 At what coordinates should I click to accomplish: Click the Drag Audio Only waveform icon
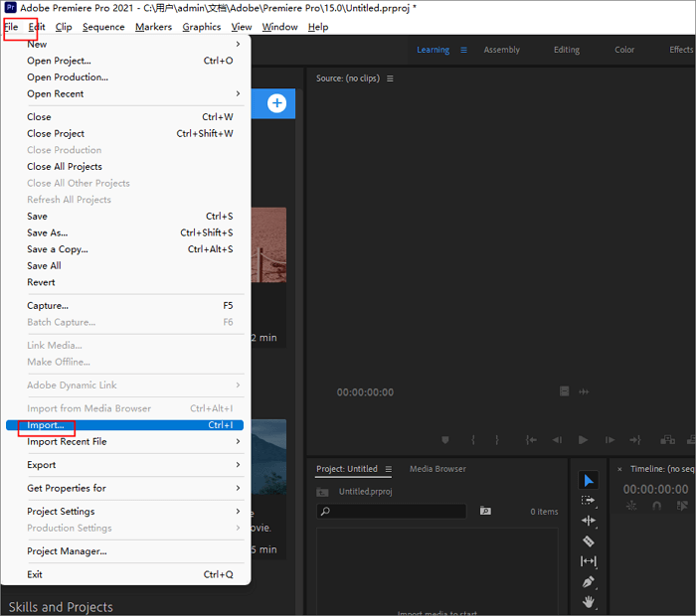pos(584,391)
